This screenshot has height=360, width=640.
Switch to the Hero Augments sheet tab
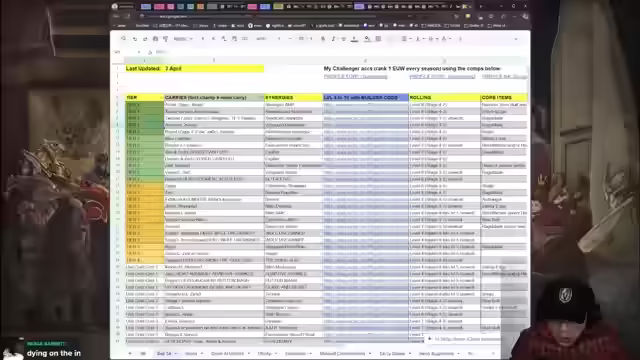pos(436,353)
